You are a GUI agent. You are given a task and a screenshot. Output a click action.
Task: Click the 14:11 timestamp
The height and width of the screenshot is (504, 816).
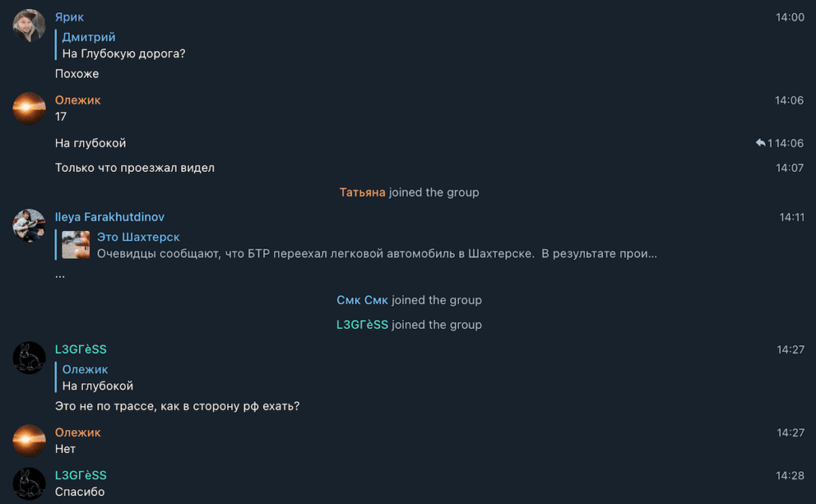[791, 217]
